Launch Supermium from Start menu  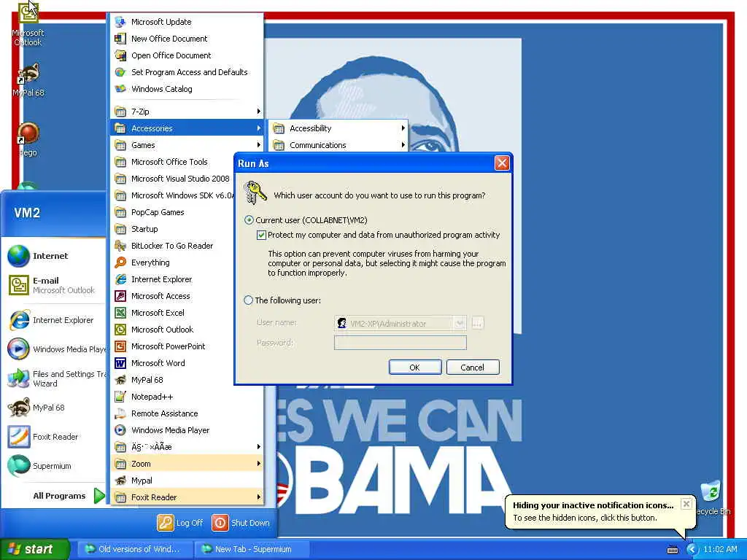coord(53,466)
